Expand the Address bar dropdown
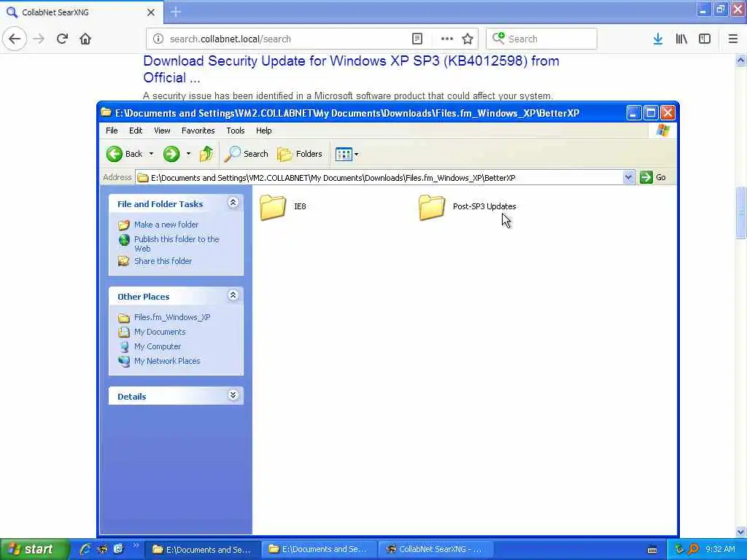This screenshot has width=747, height=560. click(628, 178)
